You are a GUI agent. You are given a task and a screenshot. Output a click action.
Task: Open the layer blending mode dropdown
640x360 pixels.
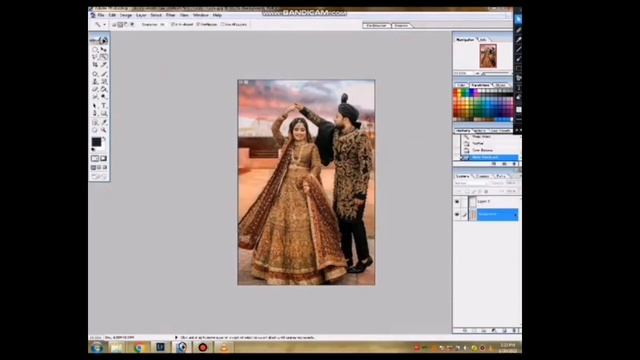tap(470, 183)
